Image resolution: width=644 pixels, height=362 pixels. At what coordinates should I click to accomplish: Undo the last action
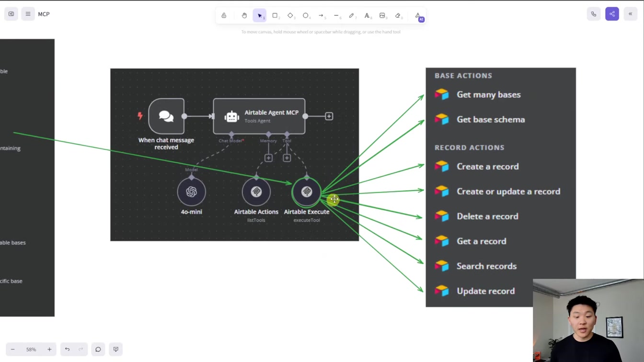67,350
